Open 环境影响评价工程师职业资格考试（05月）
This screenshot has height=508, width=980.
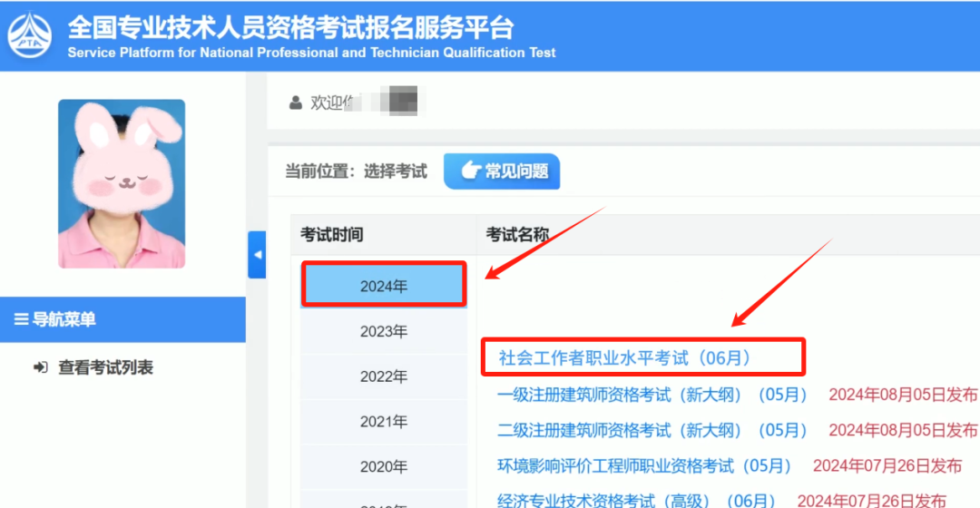tap(644, 466)
